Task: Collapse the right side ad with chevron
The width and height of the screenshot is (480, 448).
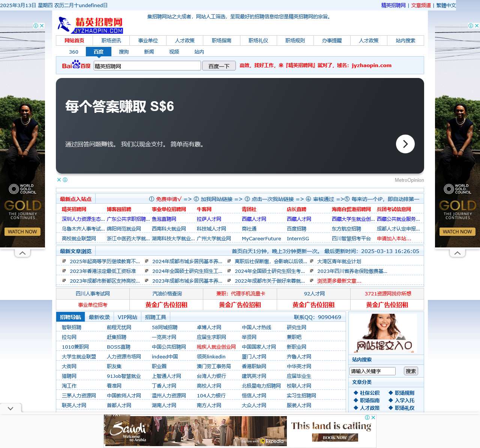Action: (x=457, y=253)
